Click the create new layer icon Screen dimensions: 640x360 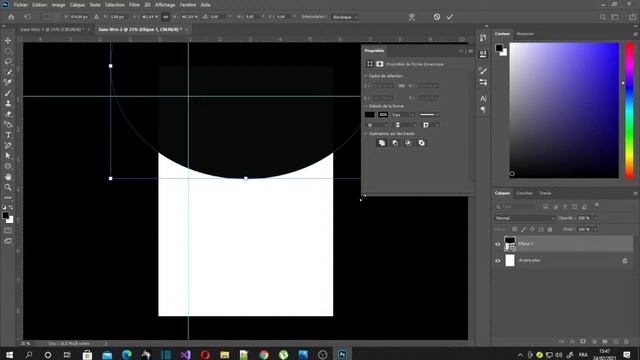pyautogui.click(x=616, y=341)
